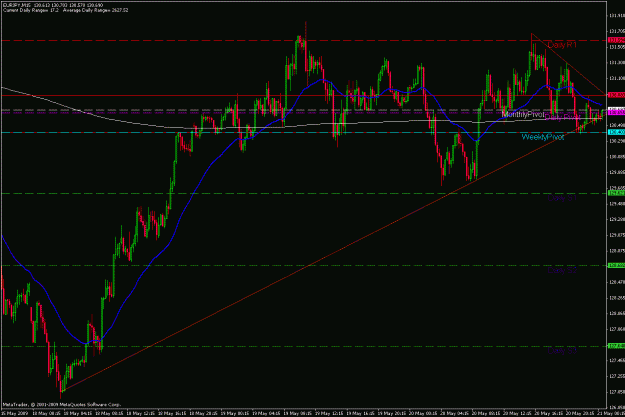
Task: Click the "Daily S3" support label
Action: point(562,351)
